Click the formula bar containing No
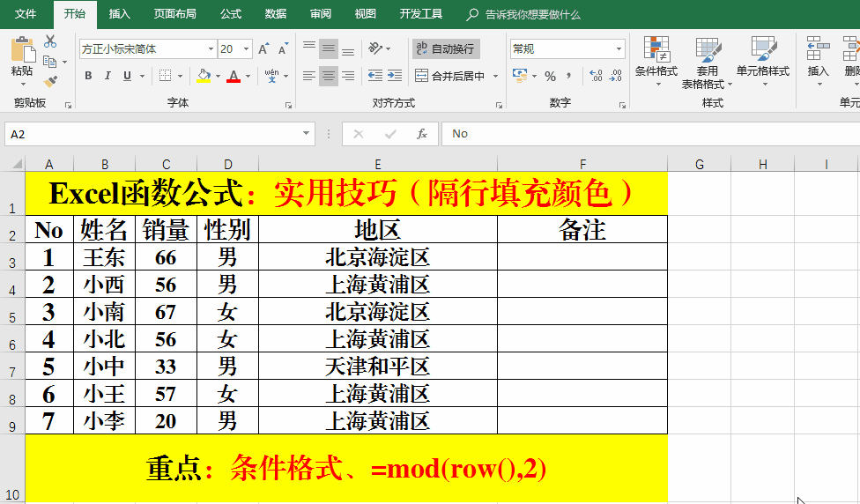 coord(650,134)
